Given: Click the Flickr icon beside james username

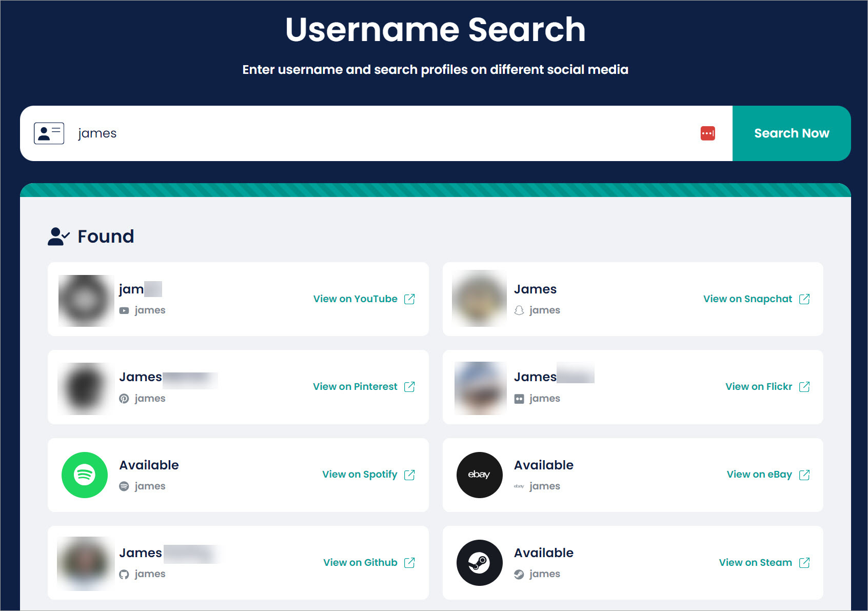Looking at the screenshot, I should (519, 398).
